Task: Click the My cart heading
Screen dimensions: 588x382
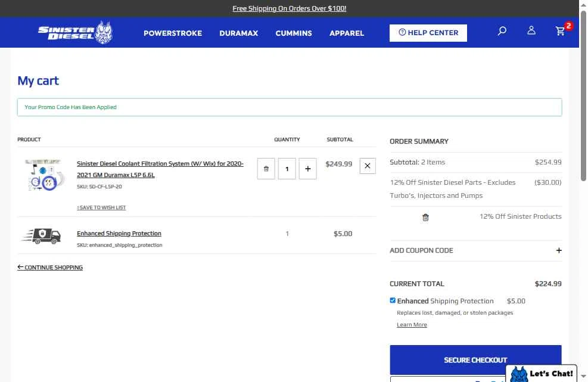Action: coord(38,80)
